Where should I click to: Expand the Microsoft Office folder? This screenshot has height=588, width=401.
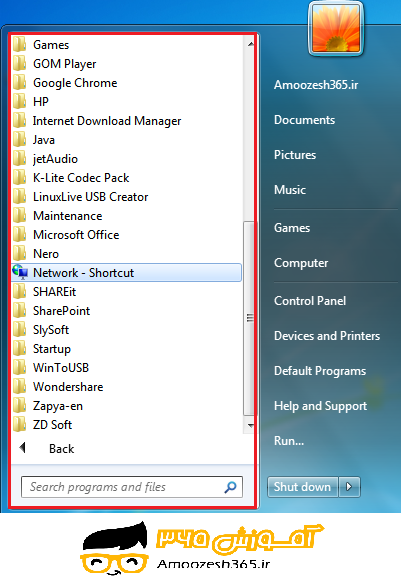click(126, 235)
